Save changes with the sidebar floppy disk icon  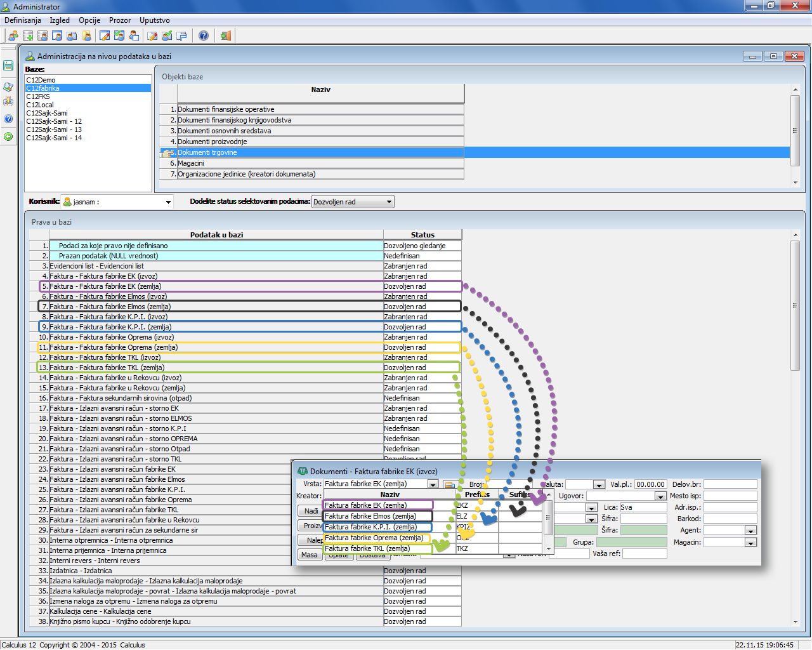tap(8, 65)
